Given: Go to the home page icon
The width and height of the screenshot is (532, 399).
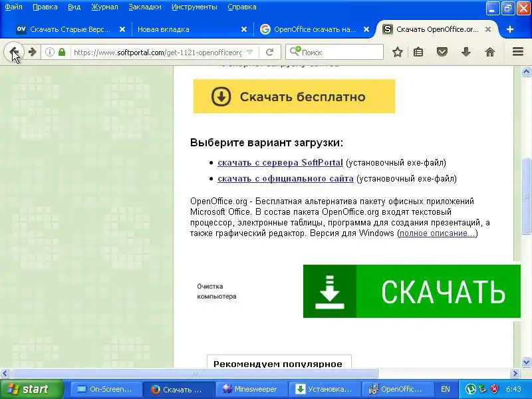Looking at the screenshot, I should tap(489, 52).
